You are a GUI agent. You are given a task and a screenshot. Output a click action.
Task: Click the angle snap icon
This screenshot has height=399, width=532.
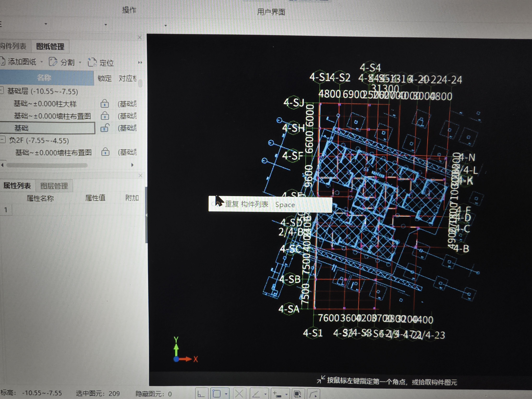(x=256, y=394)
